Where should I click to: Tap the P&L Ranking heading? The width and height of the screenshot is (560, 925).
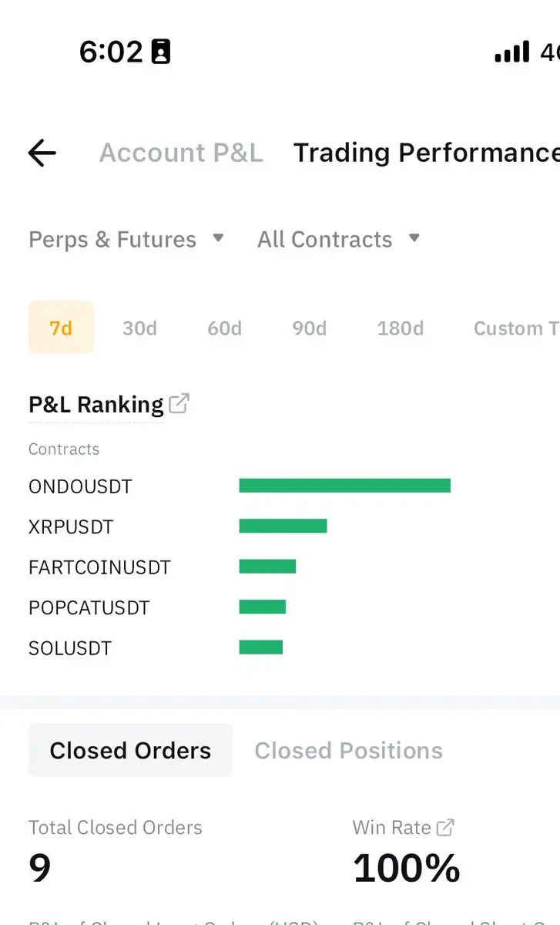96,404
